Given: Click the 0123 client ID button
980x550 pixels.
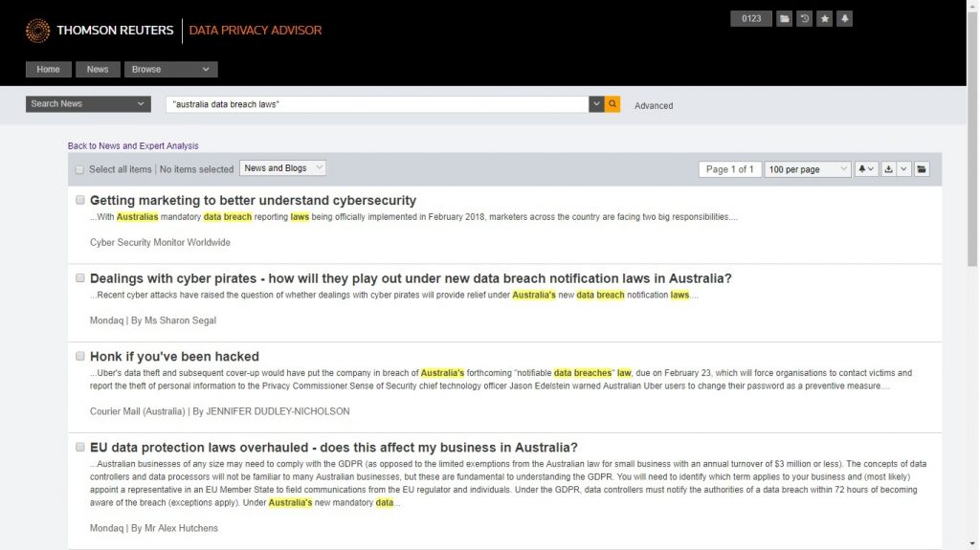Looking at the screenshot, I should point(751,19).
